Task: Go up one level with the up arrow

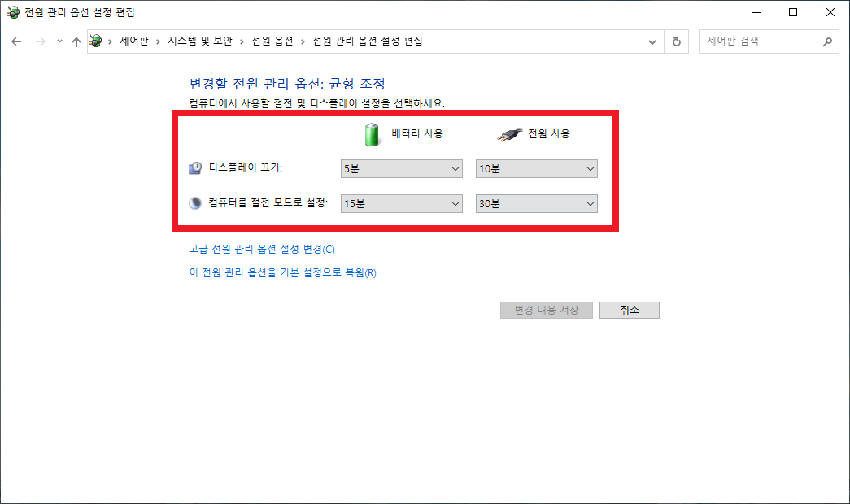Action: [x=76, y=41]
